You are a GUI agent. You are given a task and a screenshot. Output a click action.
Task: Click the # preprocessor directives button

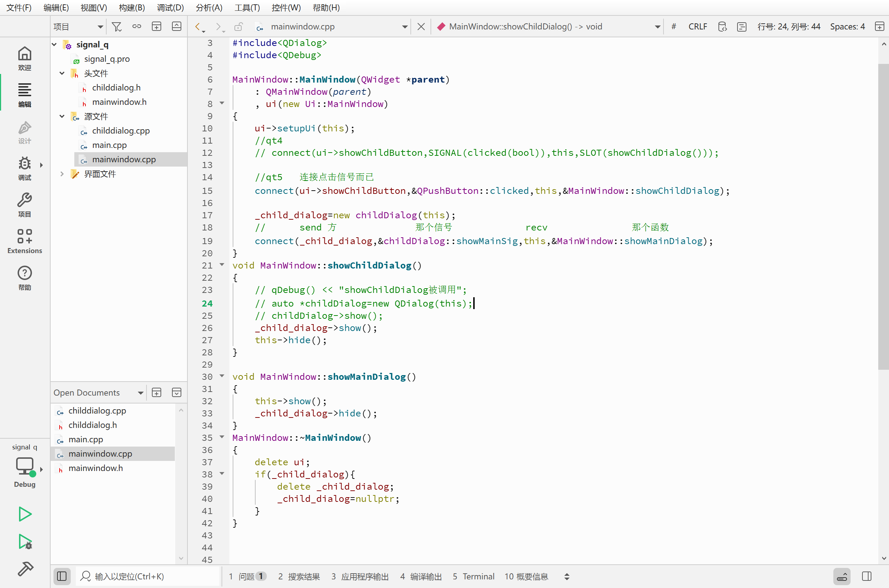(674, 26)
